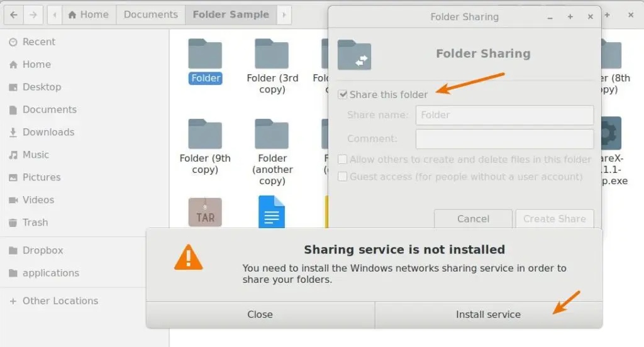This screenshot has height=347, width=644.
Task: Click the 'Install service' button
Action: tap(488, 314)
